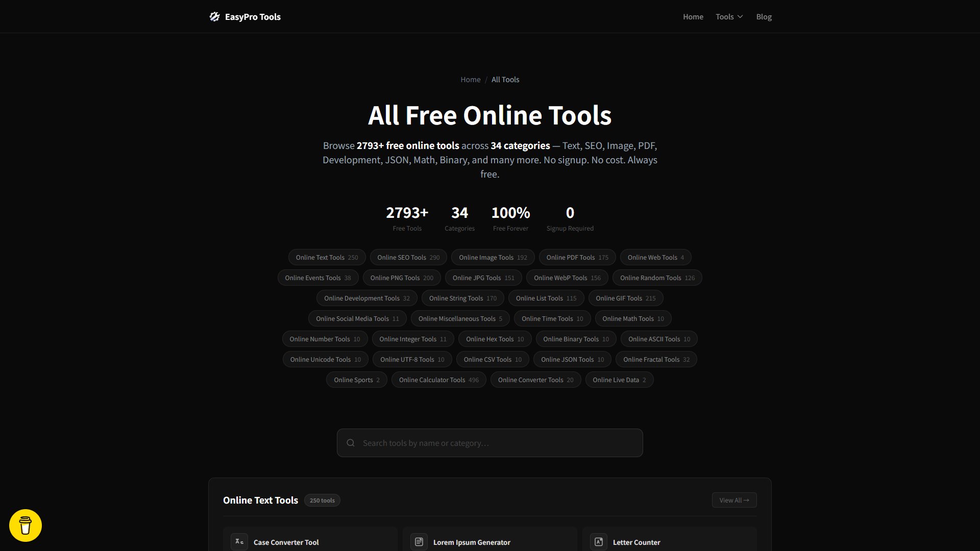
Task: Go to Home in the top navigation
Action: [693, 17]
